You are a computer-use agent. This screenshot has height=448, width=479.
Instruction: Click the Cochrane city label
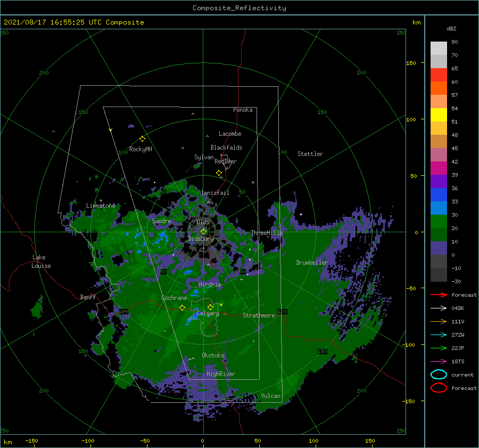(x=174, y=298)
